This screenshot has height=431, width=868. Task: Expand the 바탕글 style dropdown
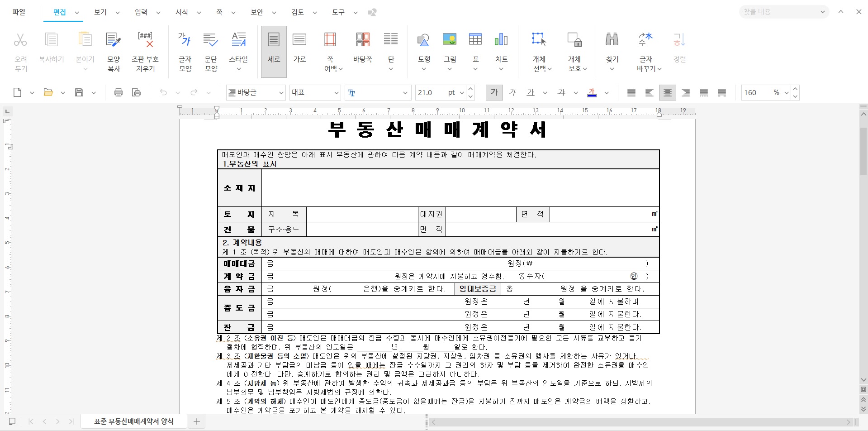pyautogui.click(x=281, y=93)
